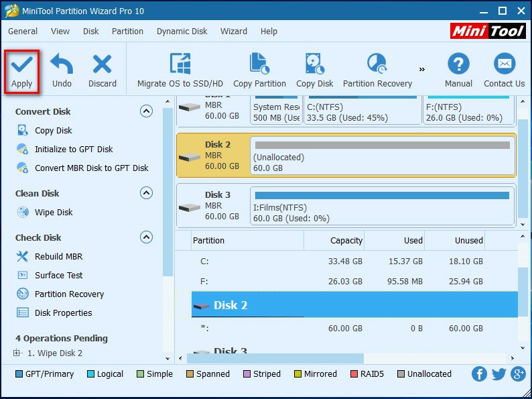
Task: Click the sidebar down scroll arrow
Action: coord(168,359)
